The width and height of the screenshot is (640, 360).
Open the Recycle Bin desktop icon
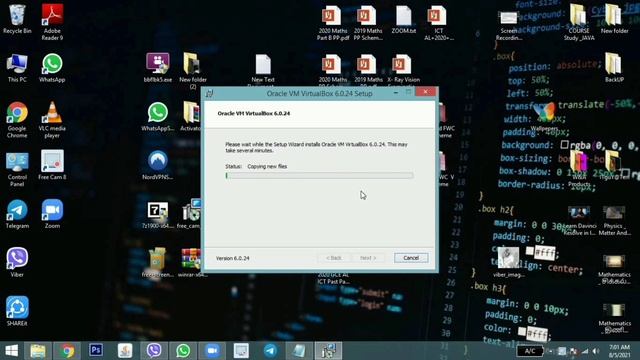17,19
